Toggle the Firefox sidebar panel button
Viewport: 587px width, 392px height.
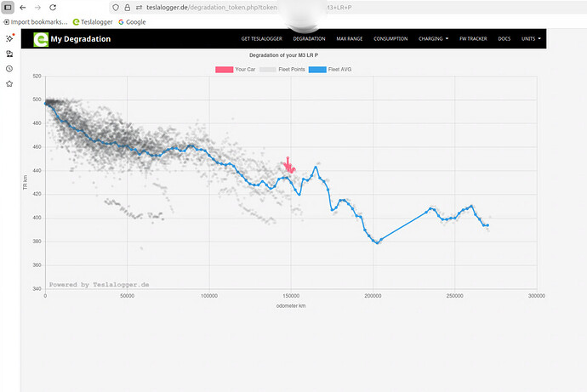click(x=8, y=7)
